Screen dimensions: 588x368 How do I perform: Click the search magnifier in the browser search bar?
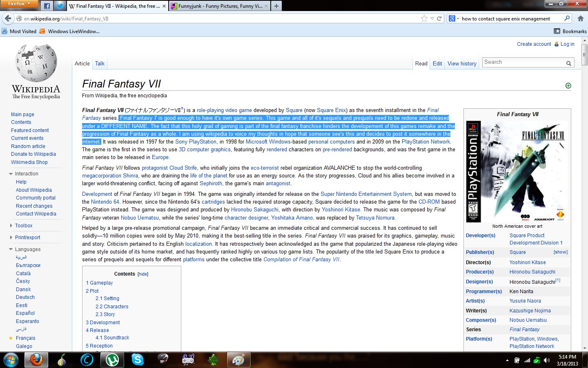[x=567, y=18]
